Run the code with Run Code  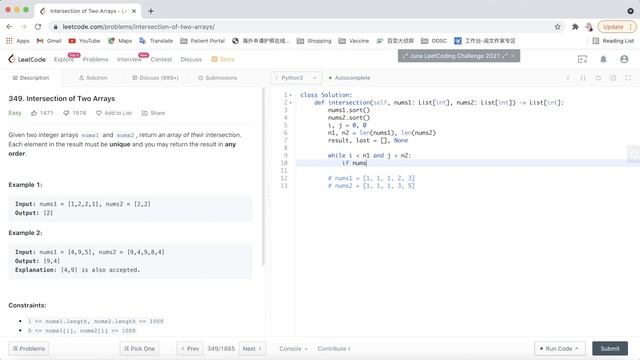(x=560, y=349)
